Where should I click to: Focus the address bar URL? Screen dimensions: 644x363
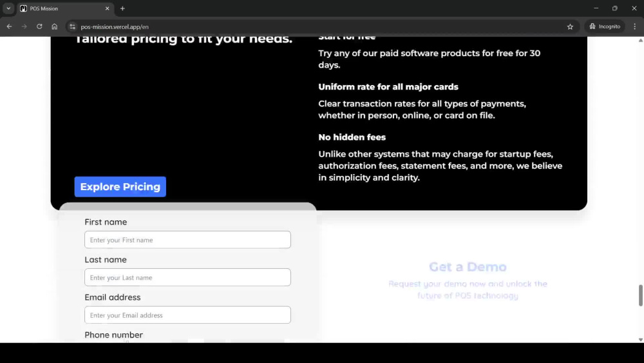(115, 26)
